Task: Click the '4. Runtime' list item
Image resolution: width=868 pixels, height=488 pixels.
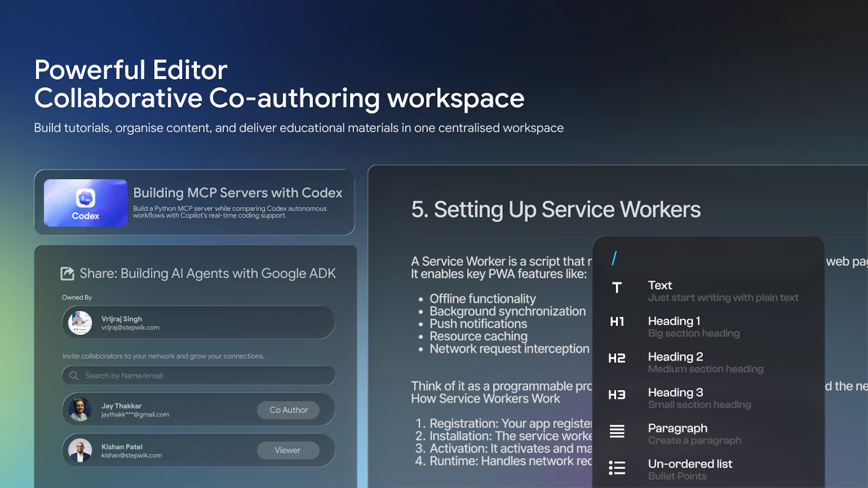Action: coord(503,461)
